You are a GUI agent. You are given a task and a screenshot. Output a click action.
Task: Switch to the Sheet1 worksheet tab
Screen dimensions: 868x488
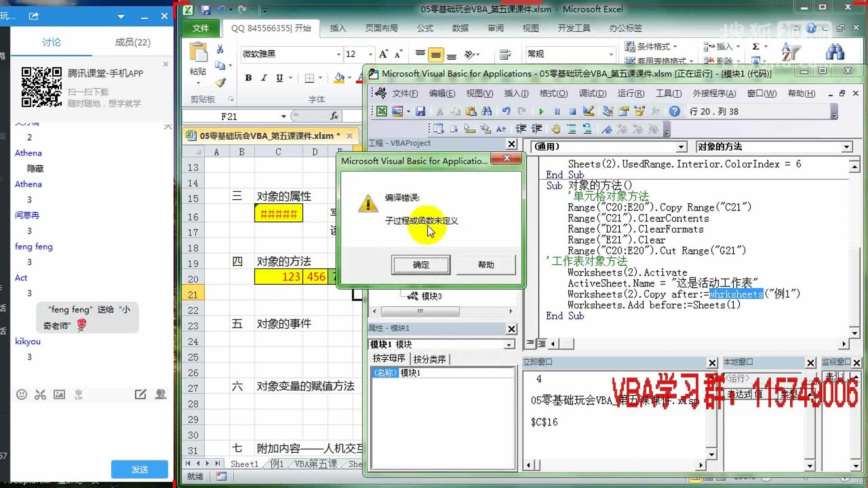pyautogui.click(x=244, y=464)
